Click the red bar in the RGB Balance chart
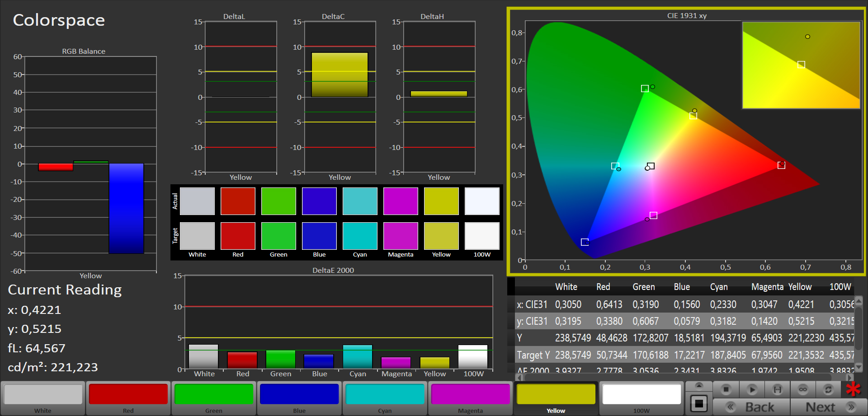The image size is (868, 416). (56, 167)
